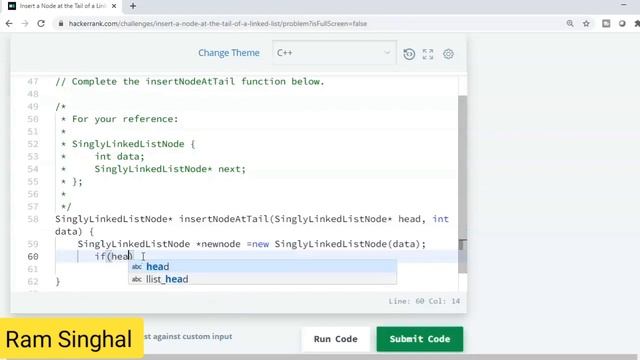The image size is (640, 360).
Task: Bookmark this page with the star icon
Action: [x=586, y=24]
